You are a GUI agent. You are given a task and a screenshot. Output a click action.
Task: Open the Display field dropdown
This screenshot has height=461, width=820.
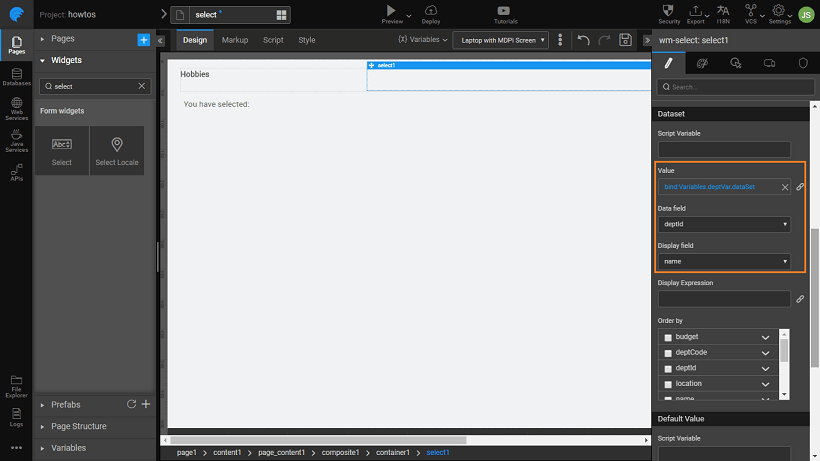(724, 261)
